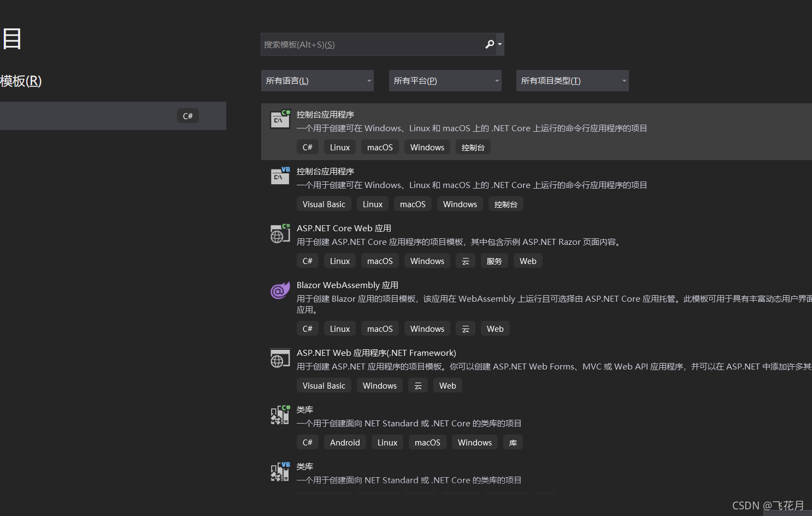Click Windows tag of ASP.NET Web Framework app
The height and width of the screenshot is (516, 812).
coord(380,386)
